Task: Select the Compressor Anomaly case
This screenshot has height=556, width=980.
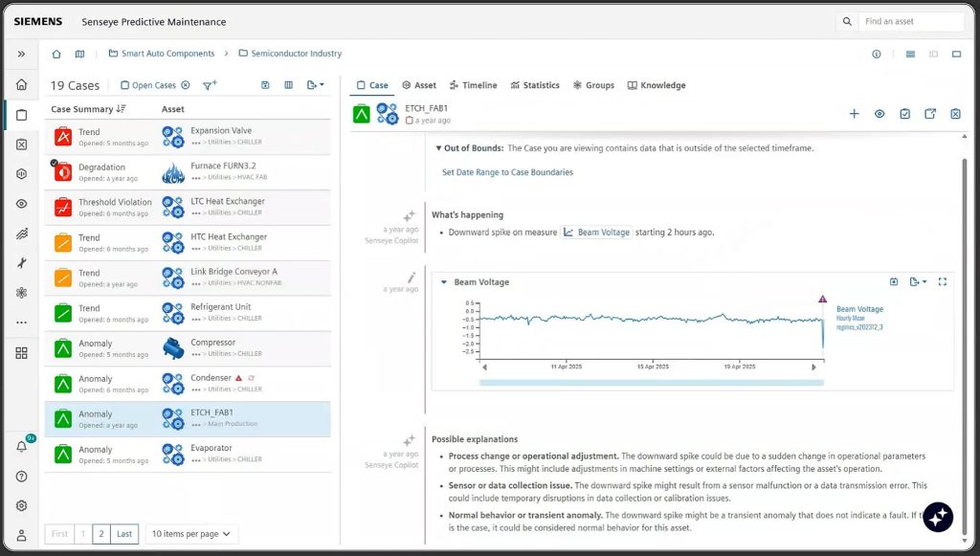Action: [188, 348]
